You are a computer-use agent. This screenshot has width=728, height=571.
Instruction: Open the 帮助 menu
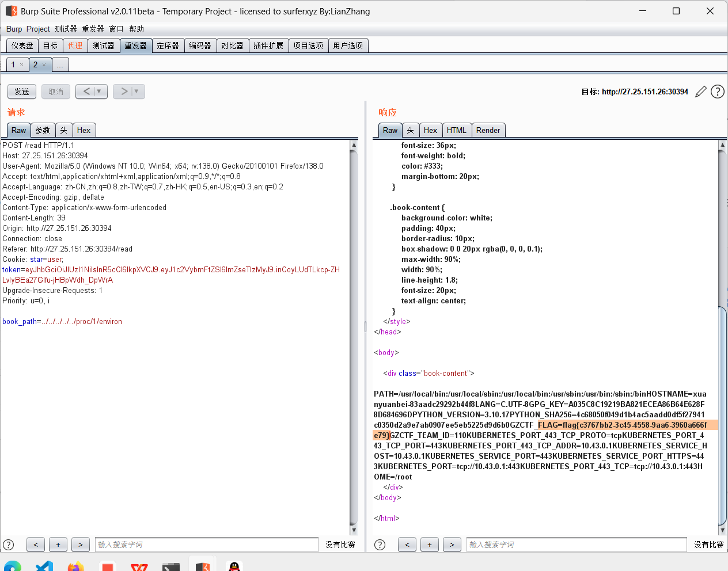tap(136, 29)
